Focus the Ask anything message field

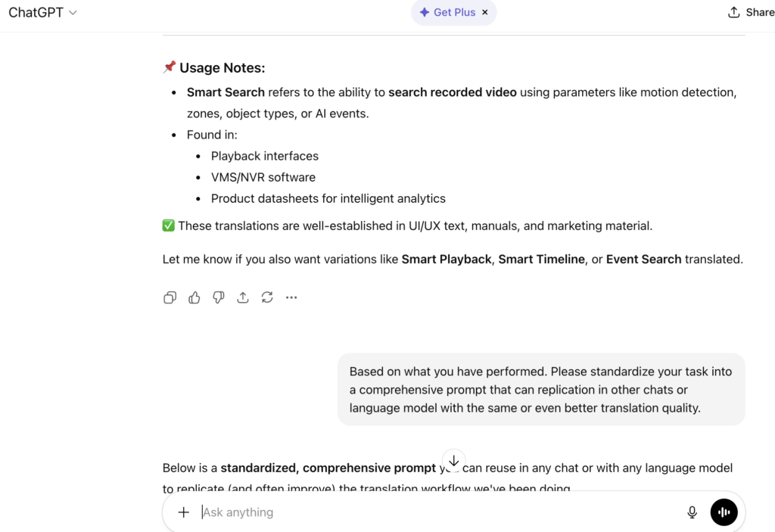pos(439,512)
